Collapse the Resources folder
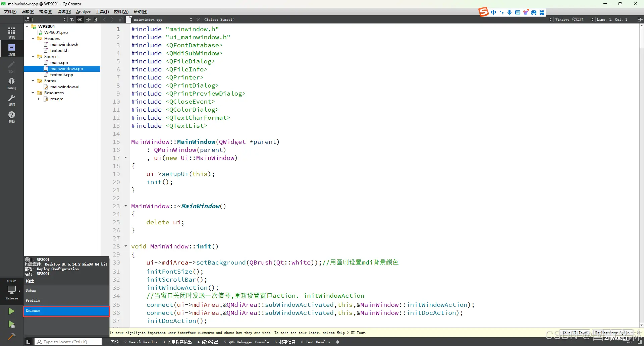 33,93
